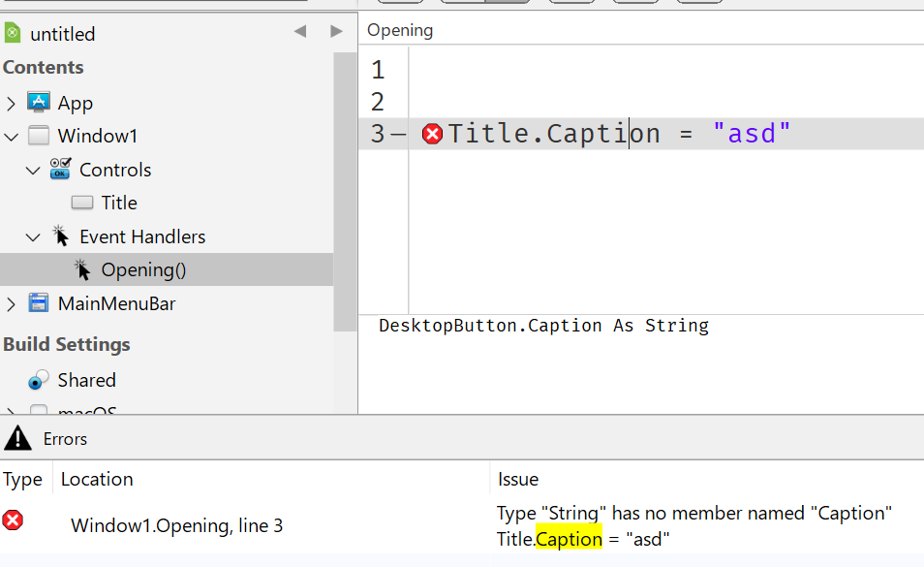Click the red error icon on line 3

(x=433, y=134)
